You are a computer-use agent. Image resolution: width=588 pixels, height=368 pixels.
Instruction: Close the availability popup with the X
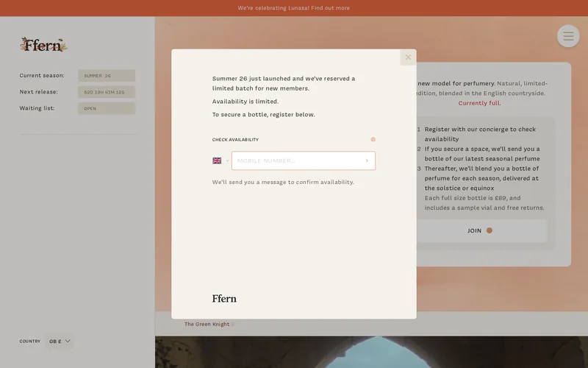(408, 57)
